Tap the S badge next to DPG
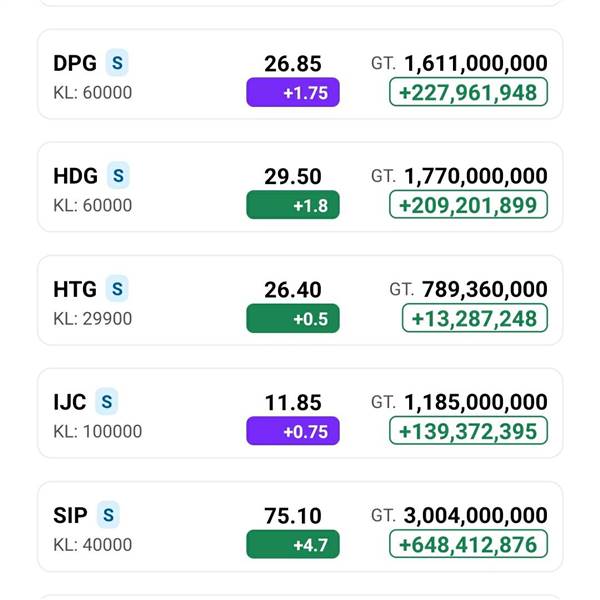 click(117, 63)
